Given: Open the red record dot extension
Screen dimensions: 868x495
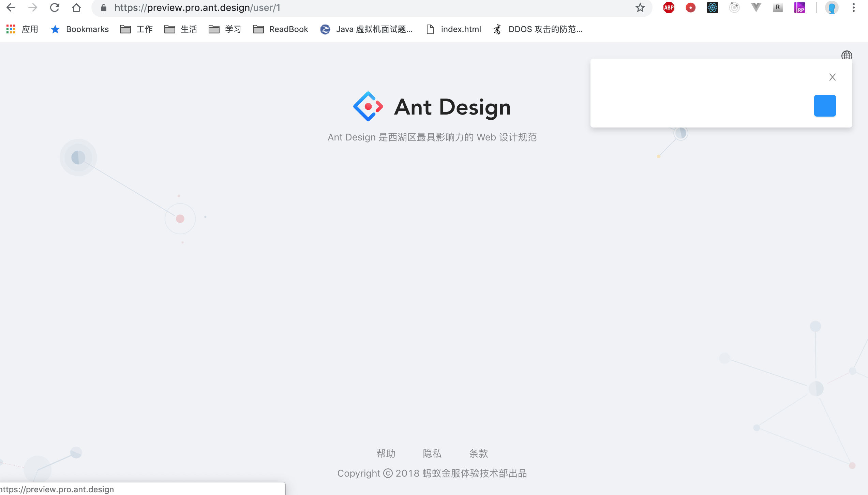Looking at the screenshot, I should pyautogui.click(x=691, y=7).
